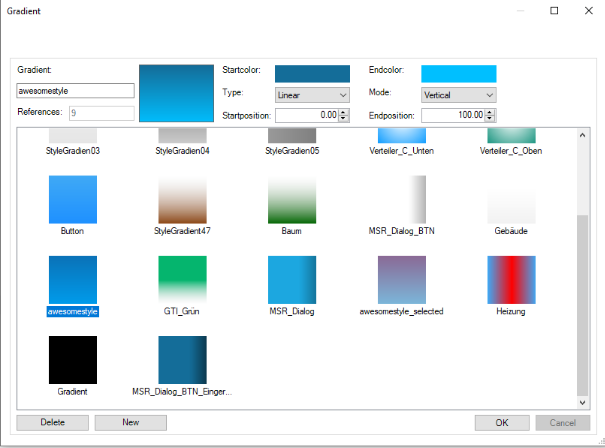Viewport: 605px width, 448px height.
Task: Delete the selected gradient
Action: 52,423
